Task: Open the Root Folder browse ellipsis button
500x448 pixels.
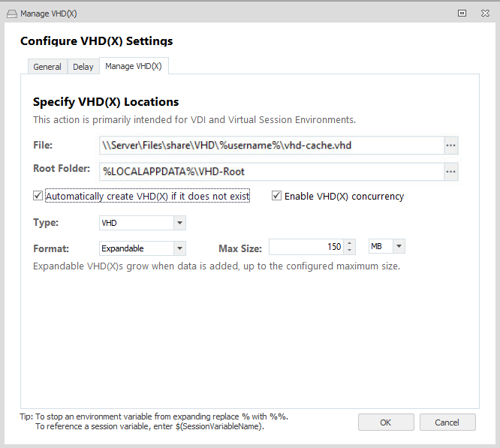Action: (x=450, y=172)
